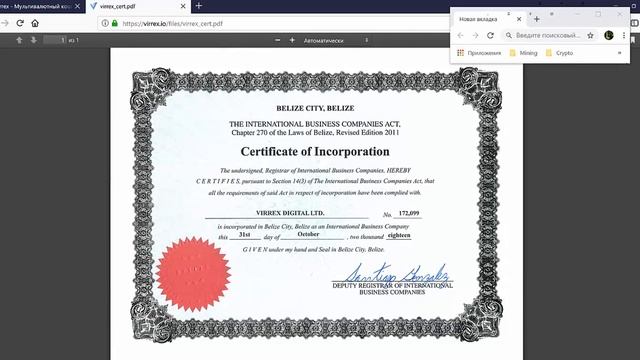Image resolution: width=640 pixels, height=360 pixels.
Task: Open the Chrome profile avatar
Action: 609,36
